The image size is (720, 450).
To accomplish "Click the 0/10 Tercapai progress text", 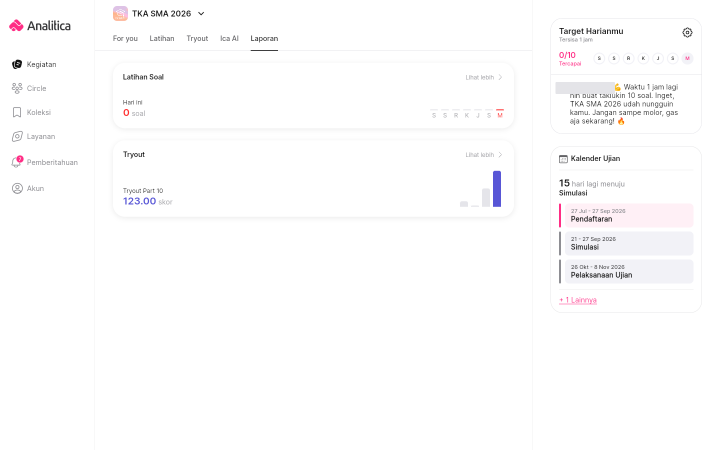I will (x=569, y=59).
